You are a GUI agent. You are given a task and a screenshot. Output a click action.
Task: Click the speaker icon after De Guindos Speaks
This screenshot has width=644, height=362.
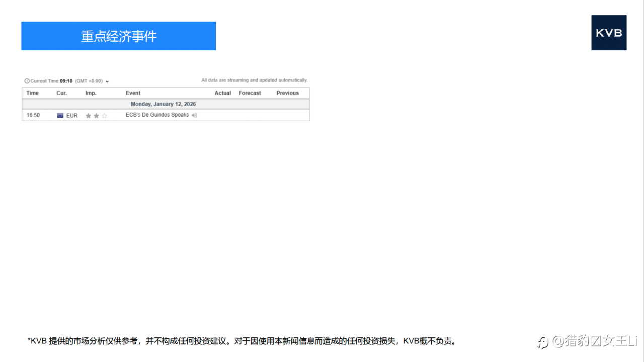pos(195,115)
